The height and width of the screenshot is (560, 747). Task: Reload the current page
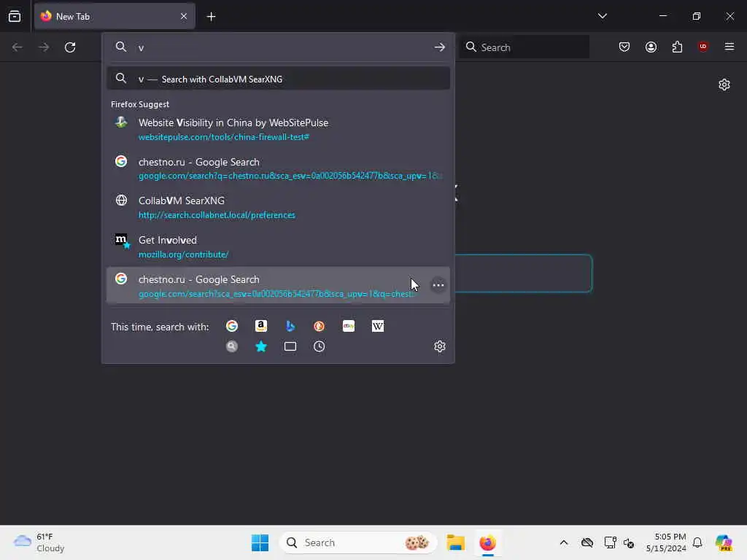tap(70, 47)
